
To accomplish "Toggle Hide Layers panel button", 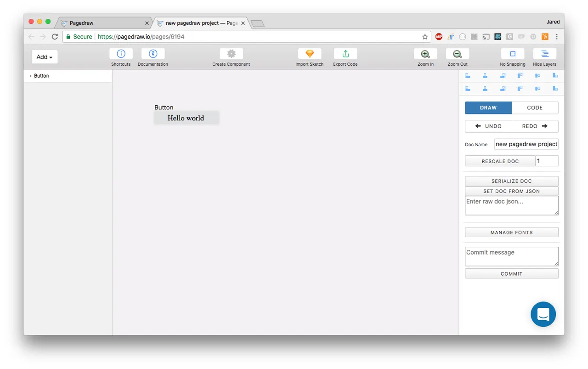I will pyautogui.click(x=545, y=54).
